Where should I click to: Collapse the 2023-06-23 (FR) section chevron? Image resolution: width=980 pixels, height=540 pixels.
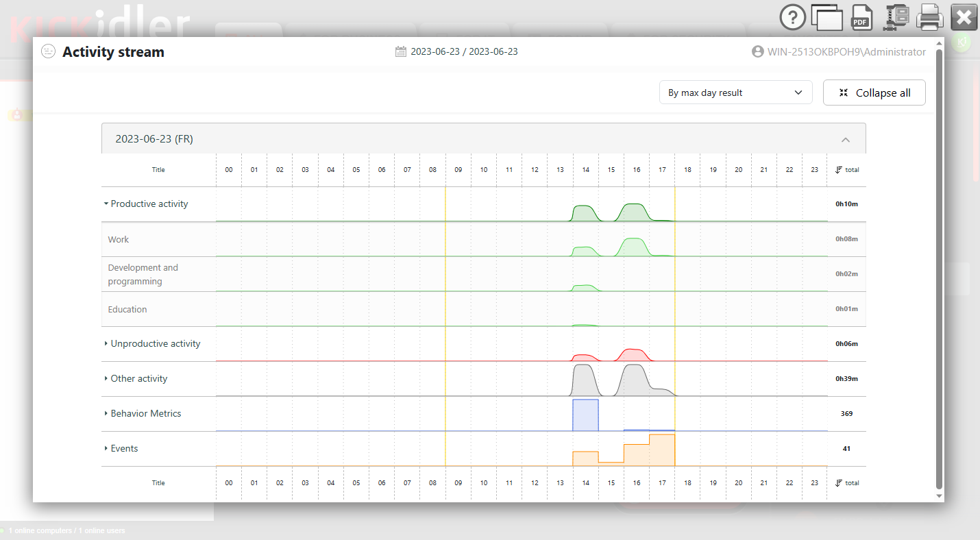click(846, 139)
